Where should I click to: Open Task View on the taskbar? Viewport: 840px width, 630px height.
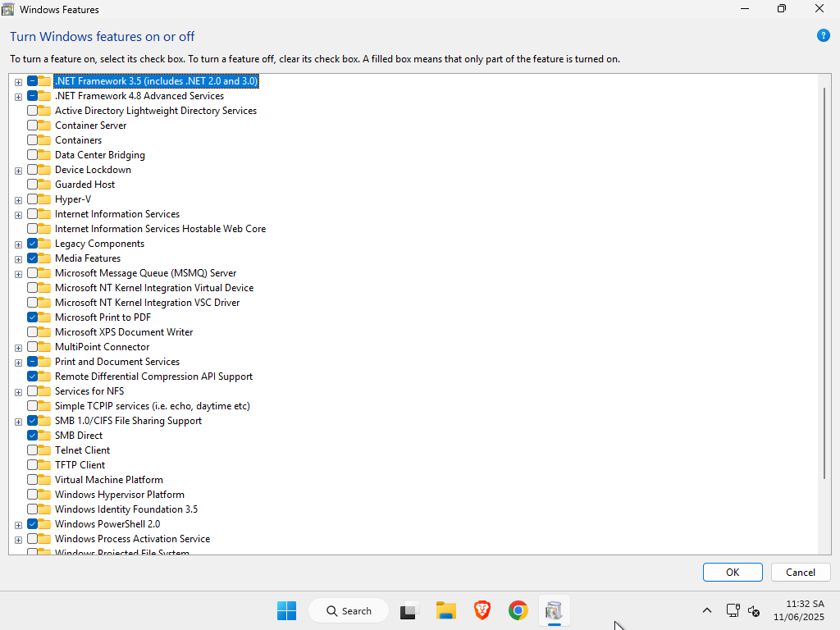click(x=409, y=610)
